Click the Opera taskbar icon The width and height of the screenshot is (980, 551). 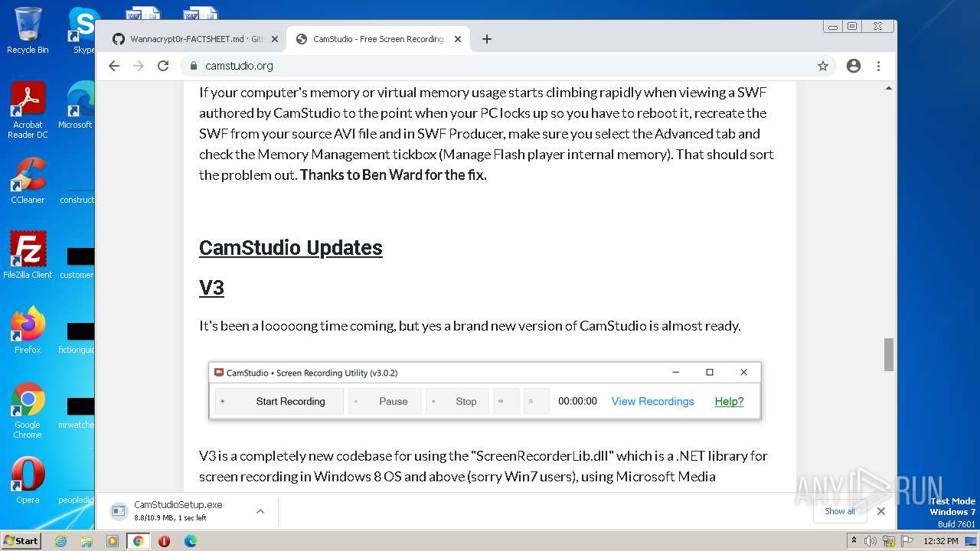164,541
